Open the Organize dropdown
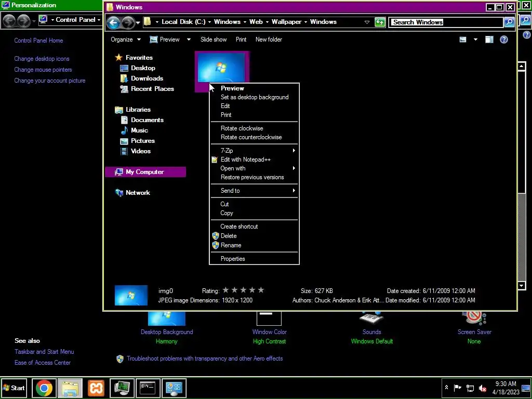This screenshot has width=532, height=399. pyautogui.click(x=126, y=39)
